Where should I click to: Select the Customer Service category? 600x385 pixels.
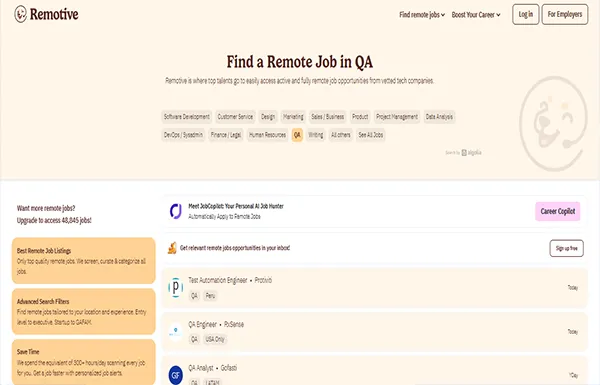(x=235, y=117)
